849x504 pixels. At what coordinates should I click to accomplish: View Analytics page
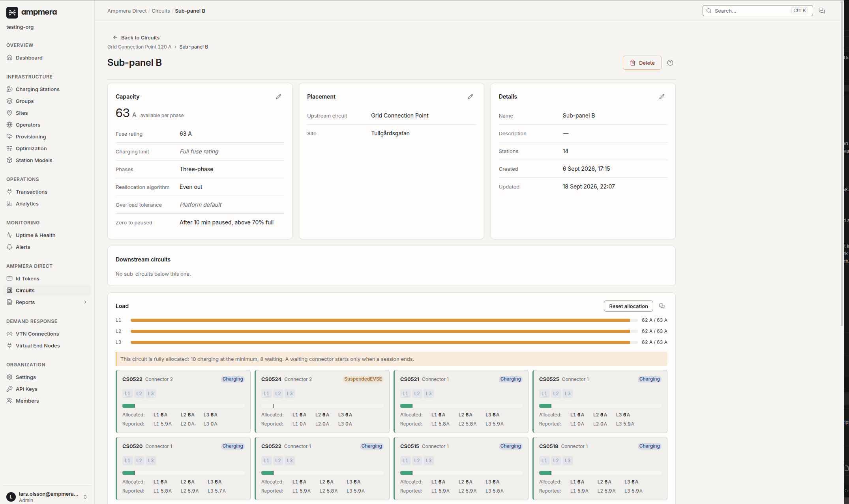pos(47,203)
